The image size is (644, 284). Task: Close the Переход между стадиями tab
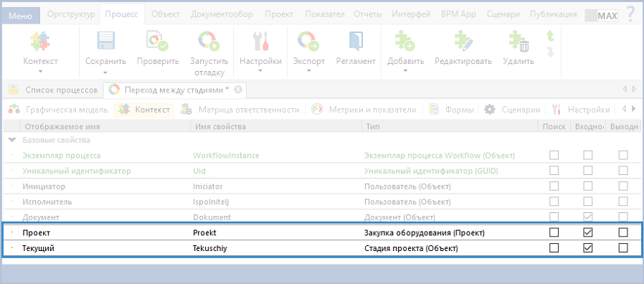click(x=238, y=90)
